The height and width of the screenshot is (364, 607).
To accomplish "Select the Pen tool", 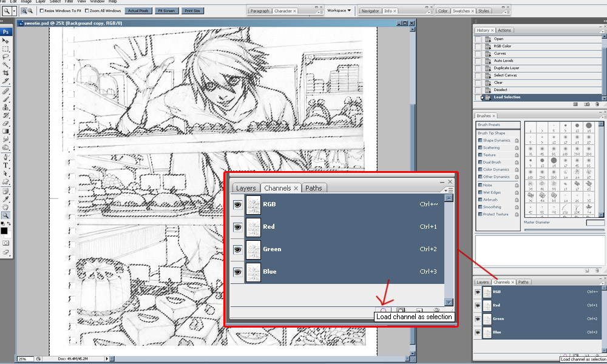I will coord(5,158).
